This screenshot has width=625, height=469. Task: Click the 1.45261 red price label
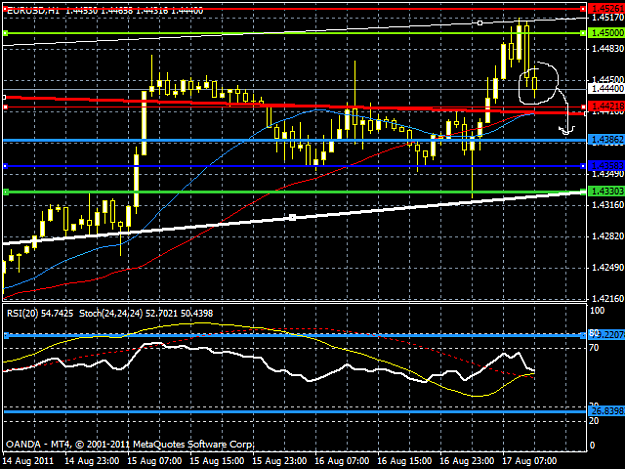607,8
